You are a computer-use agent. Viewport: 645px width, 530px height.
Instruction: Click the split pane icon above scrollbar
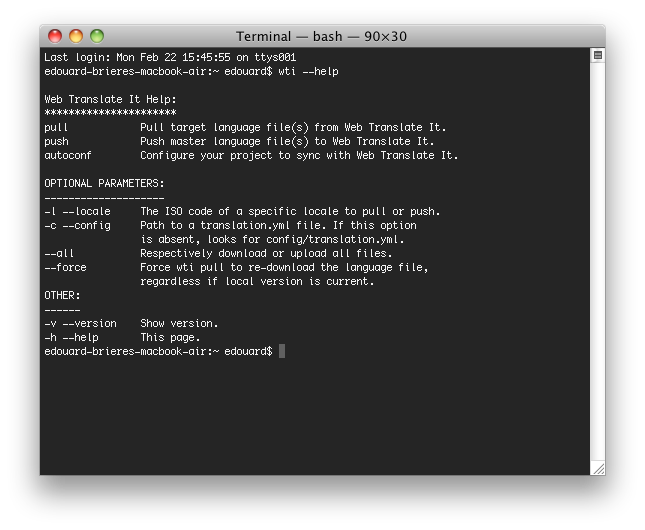click(598, 55)
